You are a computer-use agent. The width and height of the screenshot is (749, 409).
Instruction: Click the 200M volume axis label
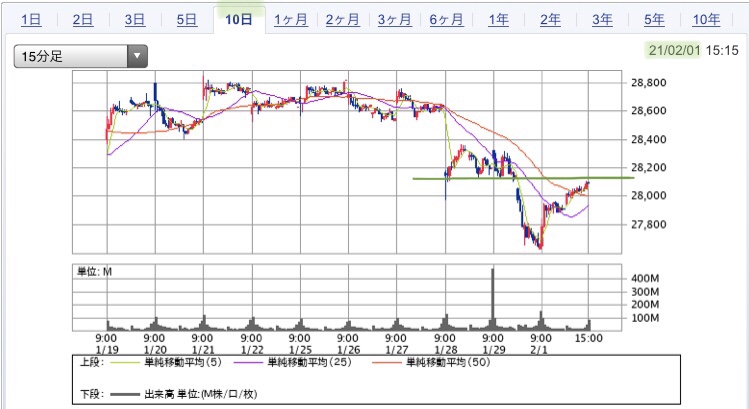(645, 304)
